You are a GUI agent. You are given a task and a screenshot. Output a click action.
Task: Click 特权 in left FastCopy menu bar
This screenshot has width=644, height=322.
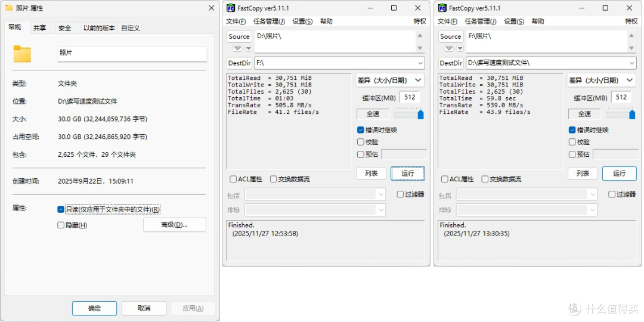tap(420, 21)
